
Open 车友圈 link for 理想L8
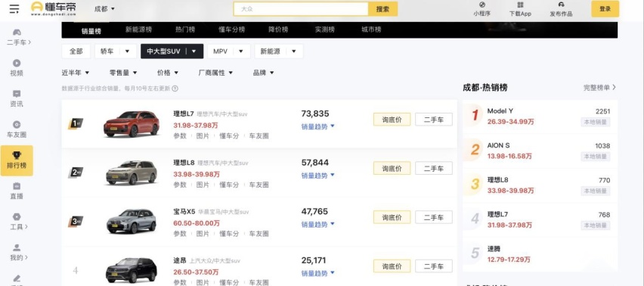tap(259, 185)
